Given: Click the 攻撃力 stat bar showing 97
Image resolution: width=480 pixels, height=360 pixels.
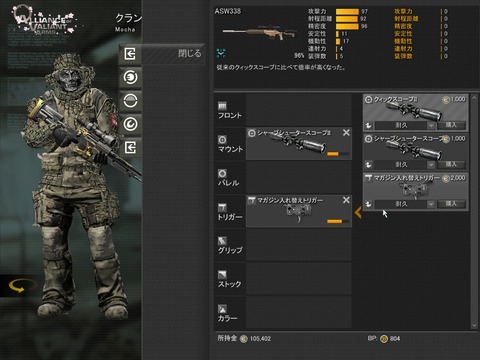Looking at the screenshot, I should [347, 11].
